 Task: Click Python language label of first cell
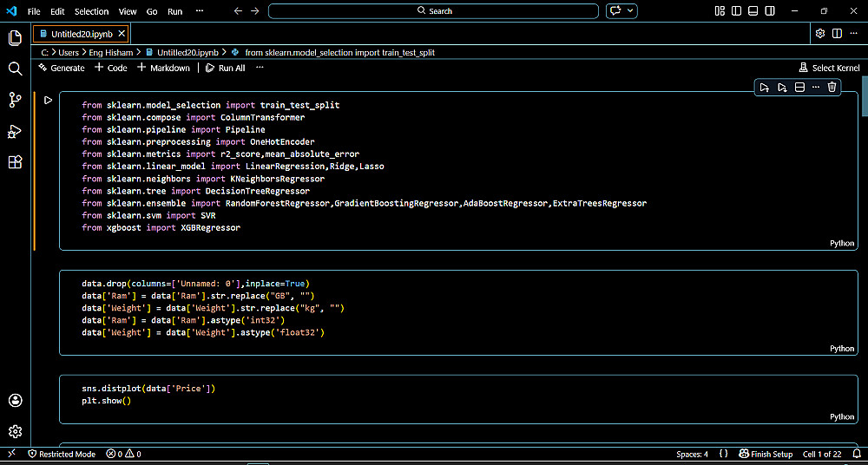click(x=842, y=243)
